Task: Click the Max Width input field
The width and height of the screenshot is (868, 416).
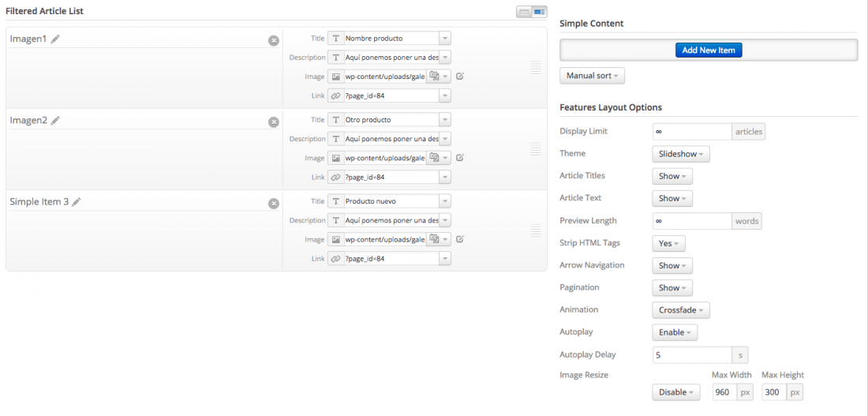Action: [x=722, y=392]
